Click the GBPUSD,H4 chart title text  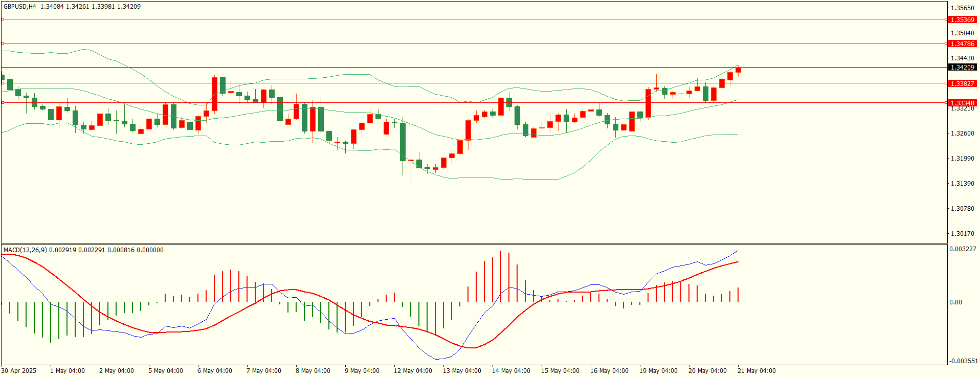coord(20,7)
